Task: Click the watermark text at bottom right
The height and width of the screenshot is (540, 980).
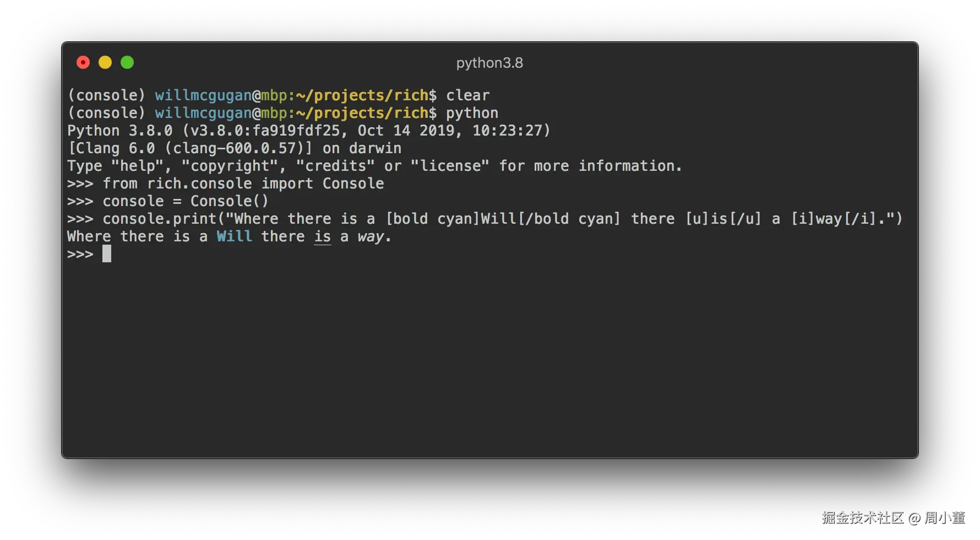Action: click(892, 517)
